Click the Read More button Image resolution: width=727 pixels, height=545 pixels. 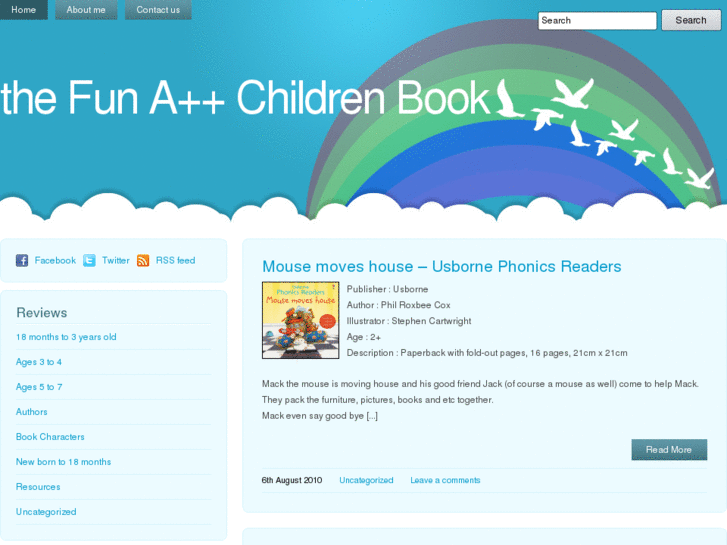point(669,449)
